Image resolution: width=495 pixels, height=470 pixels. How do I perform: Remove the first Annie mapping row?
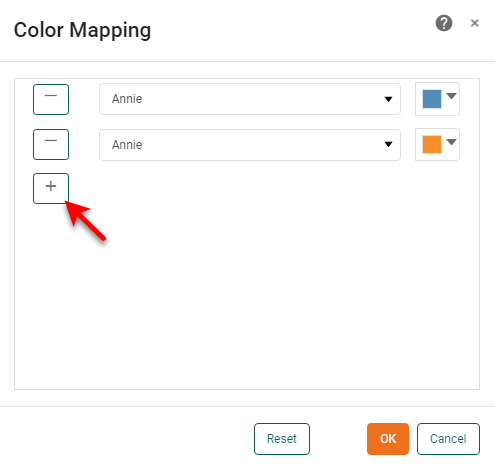pos(51,99)
